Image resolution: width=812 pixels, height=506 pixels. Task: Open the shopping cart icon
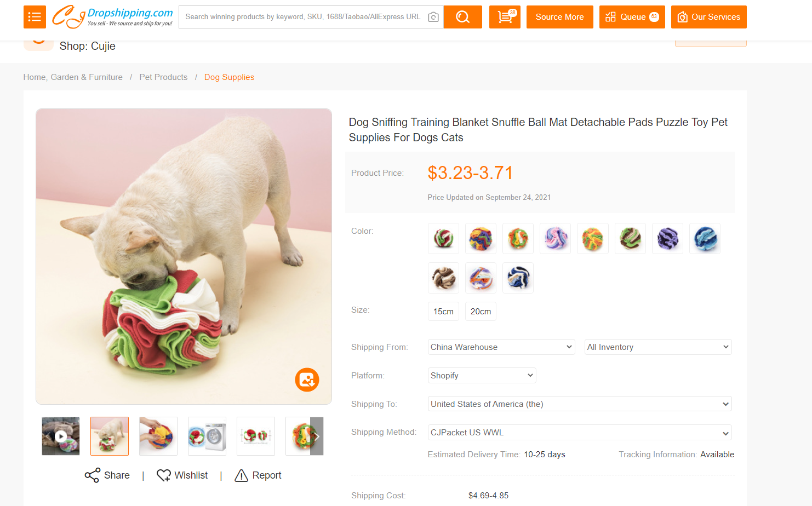(x=505, y=17)
